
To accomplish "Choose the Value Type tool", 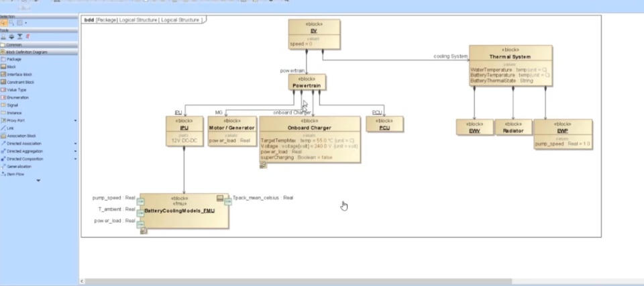I will 13,89.
